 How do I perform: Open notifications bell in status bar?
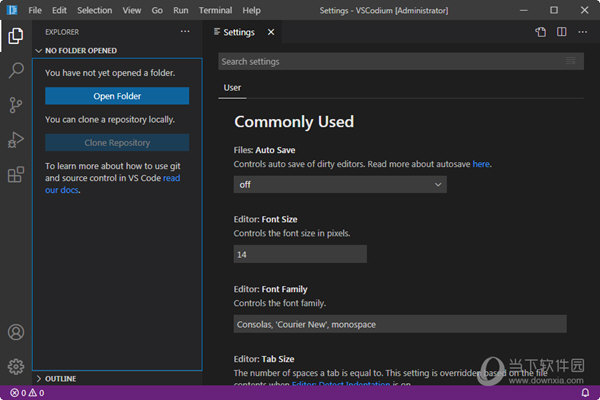point(585,393)
